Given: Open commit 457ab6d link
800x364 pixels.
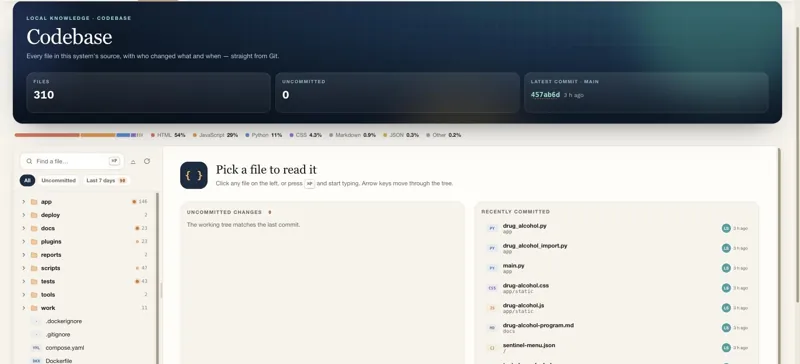Looking at the screenshot, I should pyautogui.click(x=545, y=95).
